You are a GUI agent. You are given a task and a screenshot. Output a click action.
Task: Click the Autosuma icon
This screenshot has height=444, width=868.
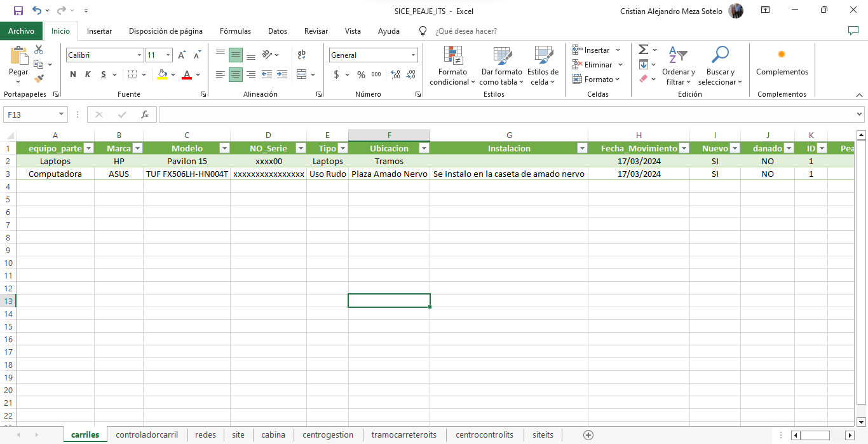pos(643,49)
